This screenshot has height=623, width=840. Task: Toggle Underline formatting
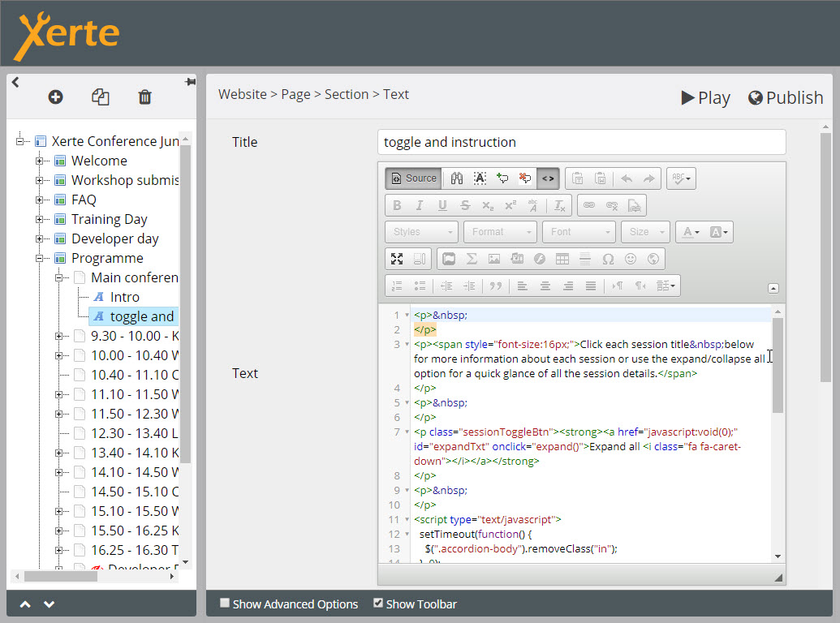(442, 205)
